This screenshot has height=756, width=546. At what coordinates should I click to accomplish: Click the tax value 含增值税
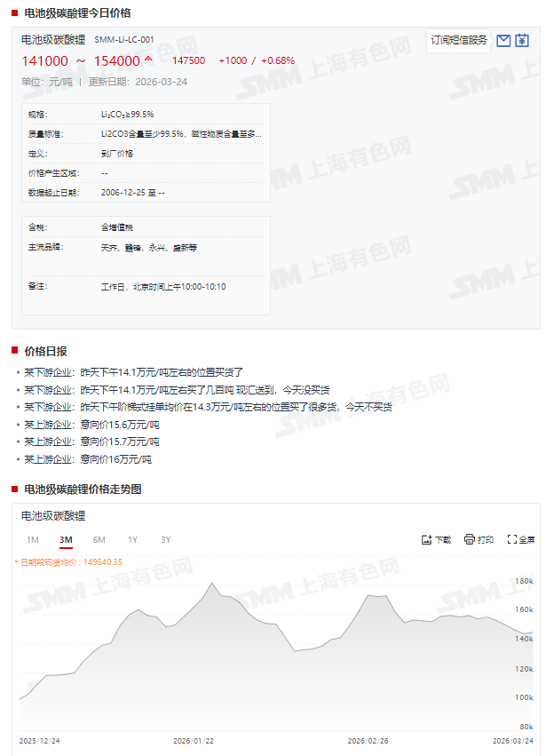click(x=116, y=227)
